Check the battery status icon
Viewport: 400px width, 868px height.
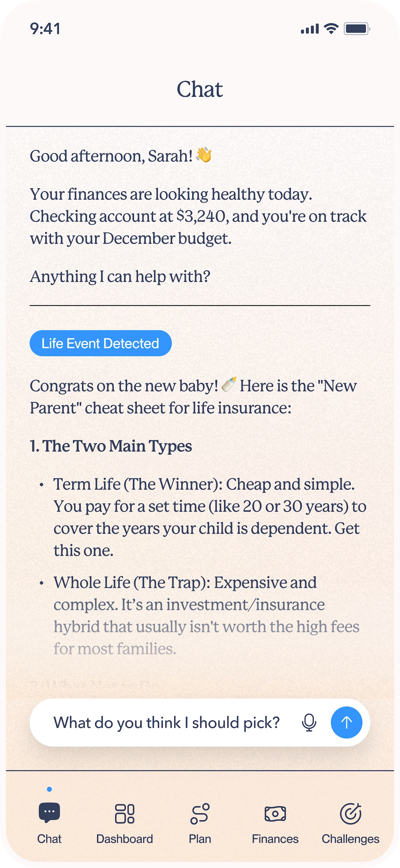(x=357, y=29)
